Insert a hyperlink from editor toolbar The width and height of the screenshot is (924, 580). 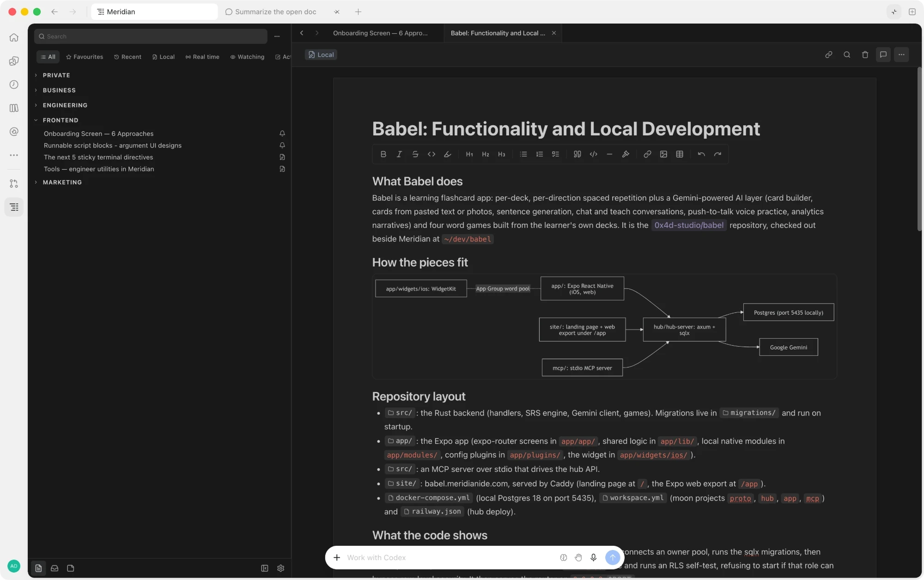[x=647, y=154]
